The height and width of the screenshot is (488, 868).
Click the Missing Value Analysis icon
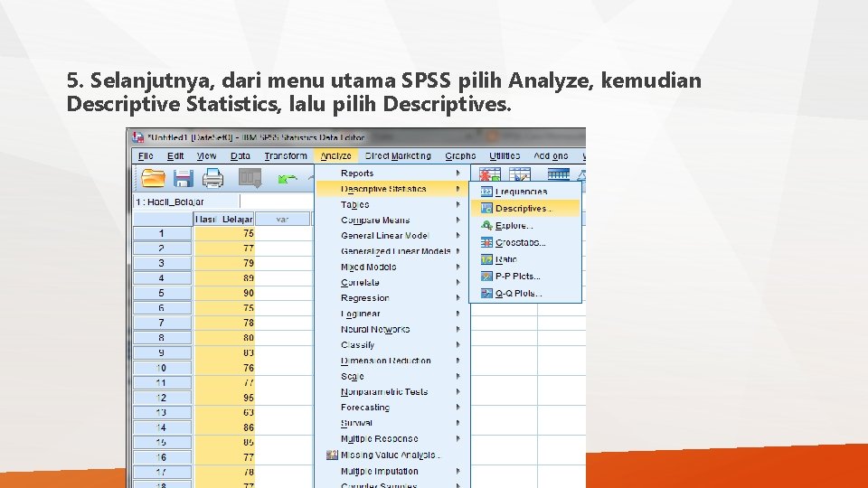tap(332, 455)
